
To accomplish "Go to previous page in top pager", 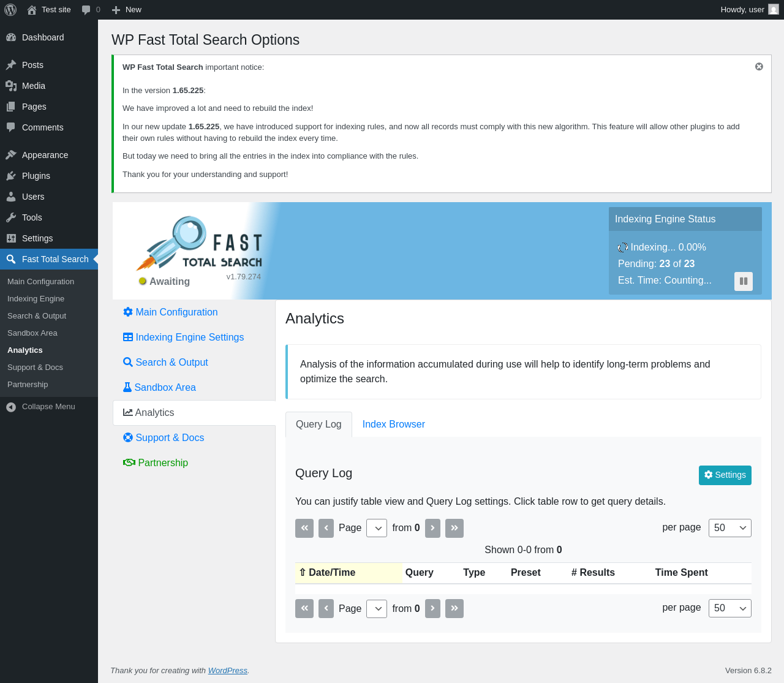I will point(326,528).
